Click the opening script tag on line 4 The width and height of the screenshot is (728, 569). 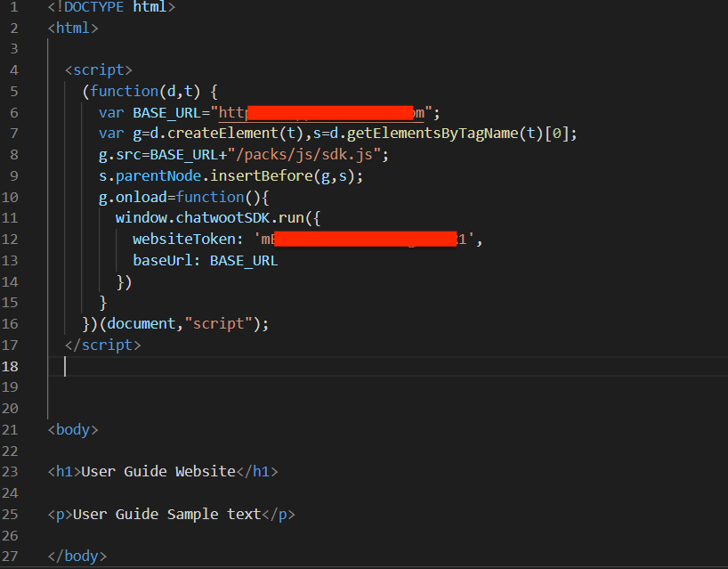(x=98, y=69)
